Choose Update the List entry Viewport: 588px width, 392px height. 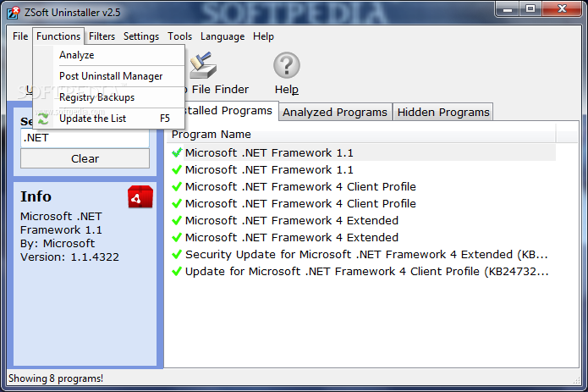pos(109,119)
